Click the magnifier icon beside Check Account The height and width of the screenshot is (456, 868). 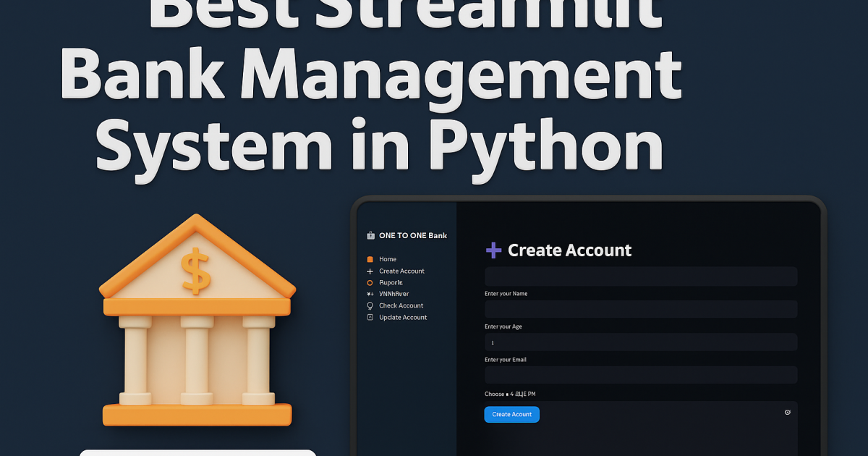[370, 305]
